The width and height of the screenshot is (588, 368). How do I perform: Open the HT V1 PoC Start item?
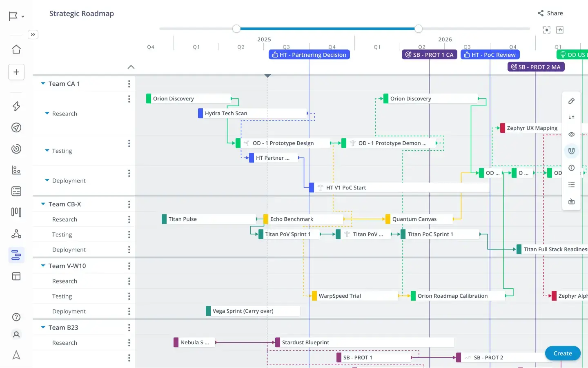pyautogui.click(x=399, y=187)
